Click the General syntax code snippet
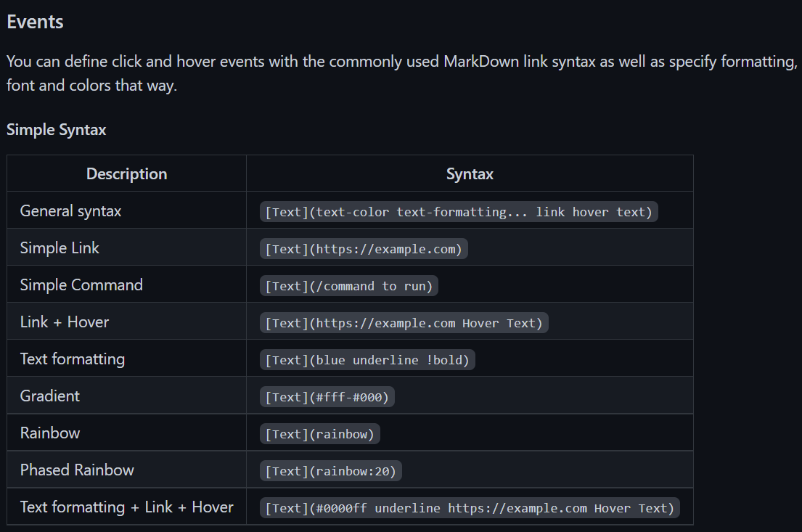This screenshot has height=532, width=802. (x=459, y=212)
